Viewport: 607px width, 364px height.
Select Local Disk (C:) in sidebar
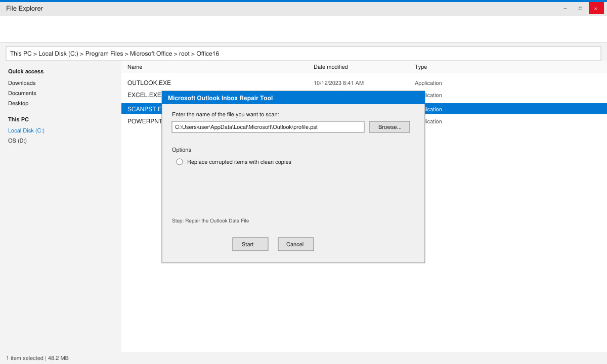pyautogui.click(x=26, y=130)
